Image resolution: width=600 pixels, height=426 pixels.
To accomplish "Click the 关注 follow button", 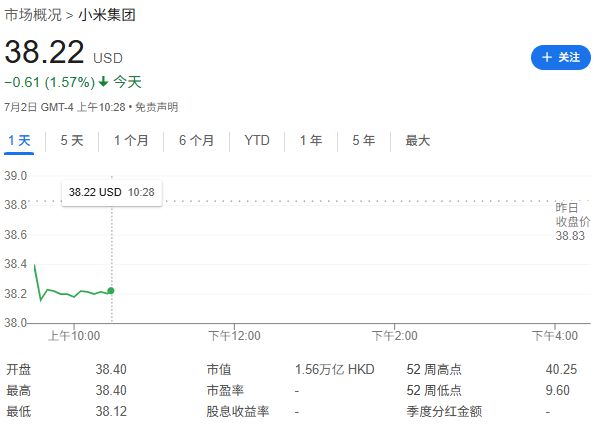I will [561, 57].
